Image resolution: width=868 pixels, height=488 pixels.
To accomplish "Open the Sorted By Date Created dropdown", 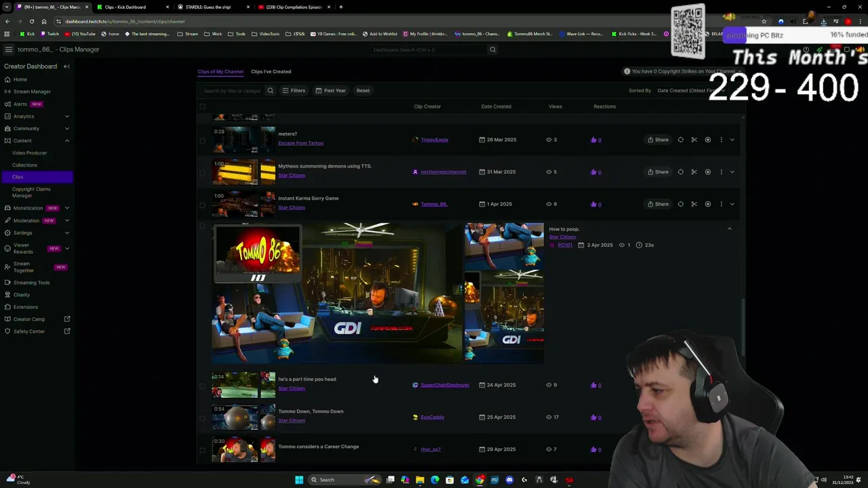I will [x=690, y=91].
